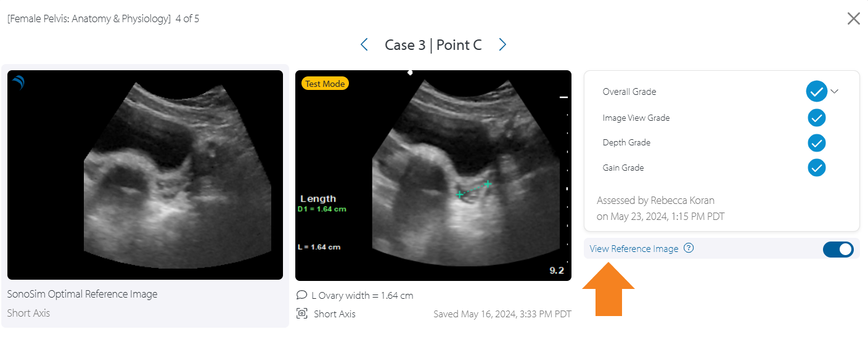The height and width of the screenshot is (337, 868).
Task: Click the saved ultrasound image with the measurement
Action: pos(433,175)
